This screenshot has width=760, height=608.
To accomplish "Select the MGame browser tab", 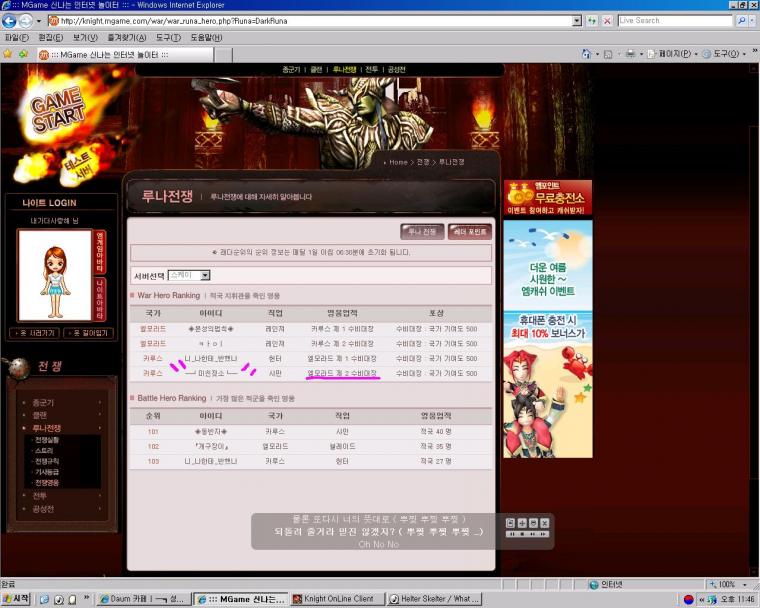I will pyautogui.click(x=125, y=55).
